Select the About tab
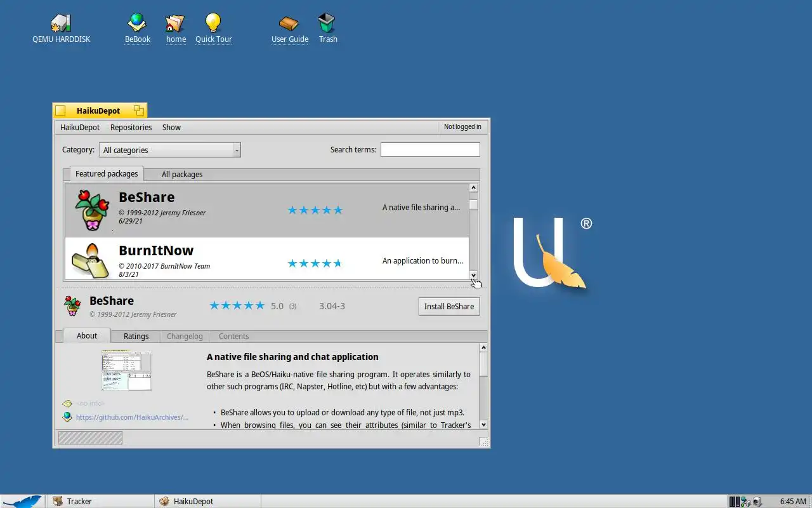The width and height of the screenshot is (812, 508). (x=87, y=336)
